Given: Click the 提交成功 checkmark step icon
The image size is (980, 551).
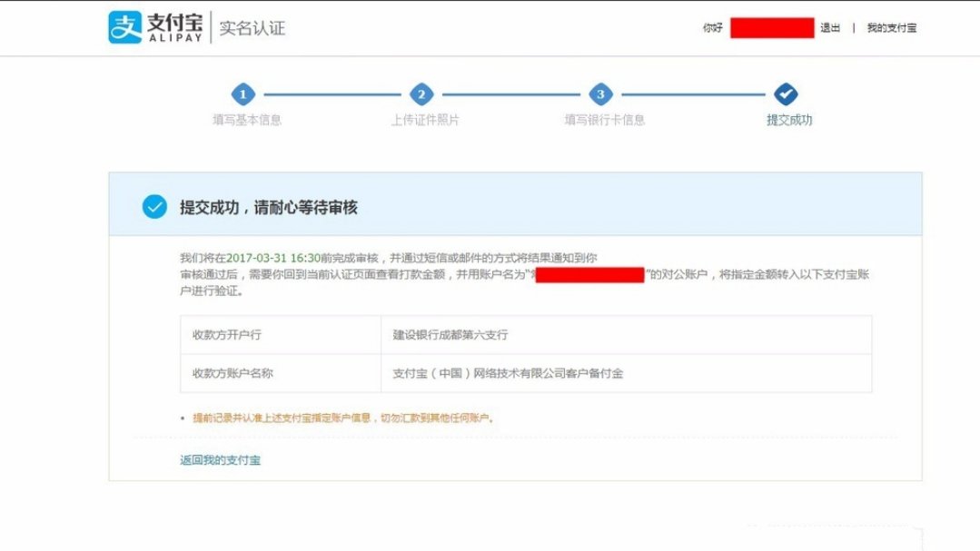Looking at the screenshot, I should pyautogui.click(x=787, y=94).
